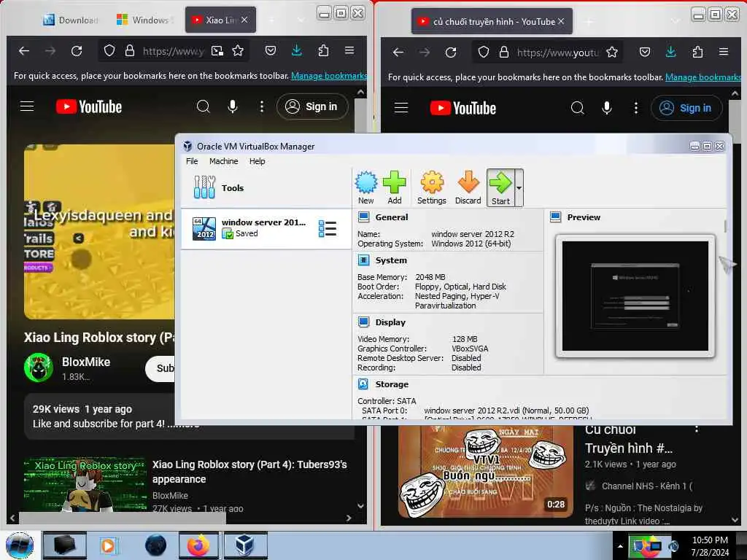Open VirtualBox from taskbar

tap(245, 545)
